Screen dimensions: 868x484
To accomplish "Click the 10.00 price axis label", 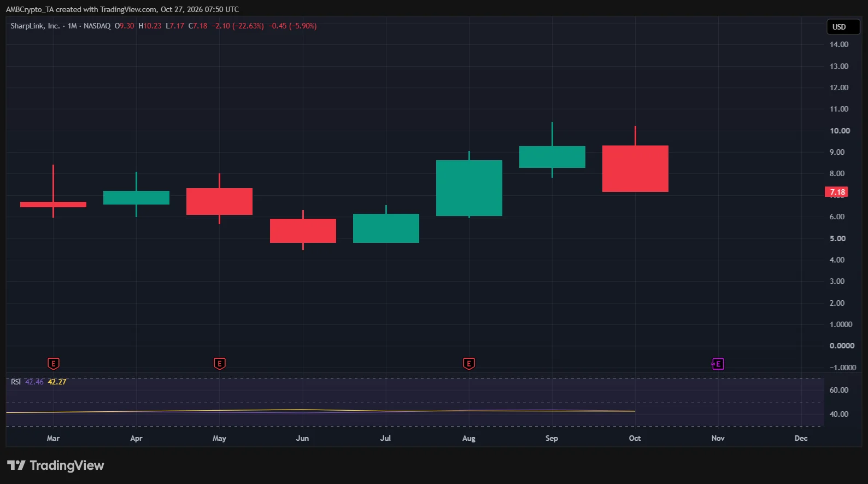I will 840,131.
